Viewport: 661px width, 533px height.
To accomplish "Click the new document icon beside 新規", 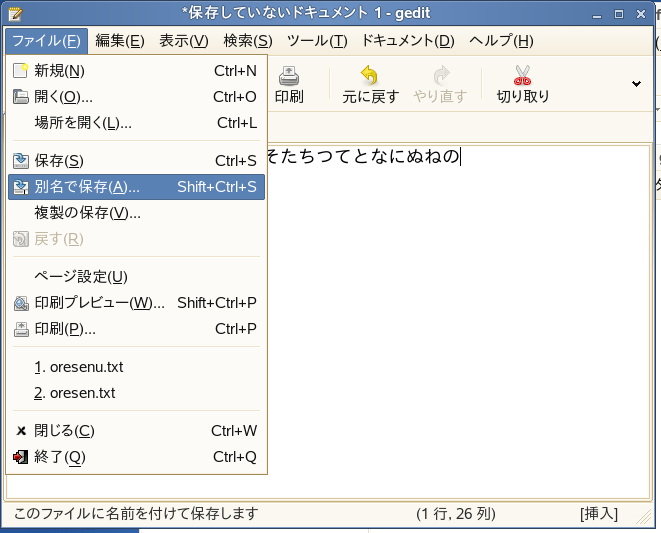I will coord(21,70).
